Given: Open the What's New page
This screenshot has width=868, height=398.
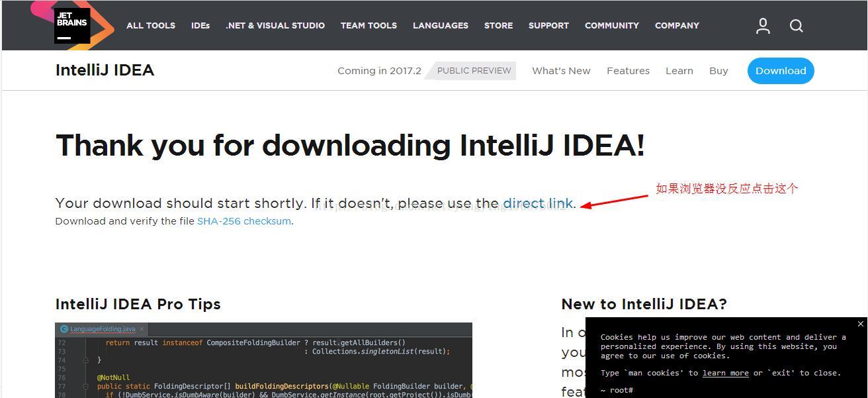Looking at the screenshot, I should [x=561, y=71].
